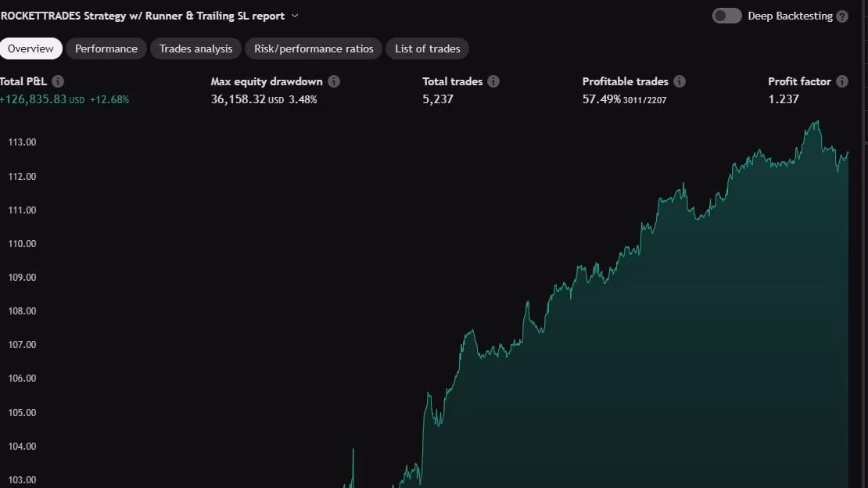Image resolution: width=868 pixels, height=488 pixels.
Task: Click the Total trades count 5,237
Action: click(x=438, y=99)
